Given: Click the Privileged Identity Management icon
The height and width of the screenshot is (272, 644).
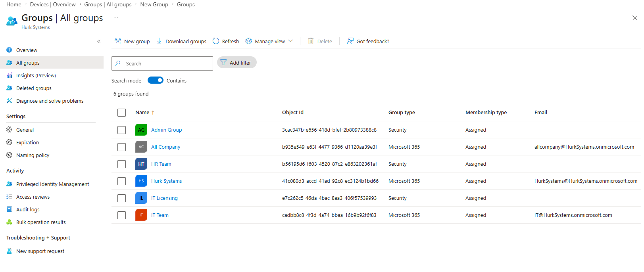Looking at the screenshot, I should [x=9, y=184].
